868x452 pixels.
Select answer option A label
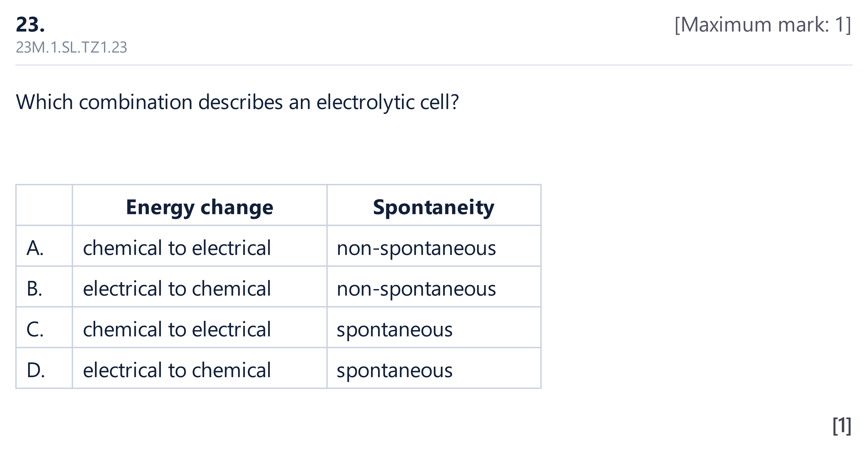coord(35,248)
